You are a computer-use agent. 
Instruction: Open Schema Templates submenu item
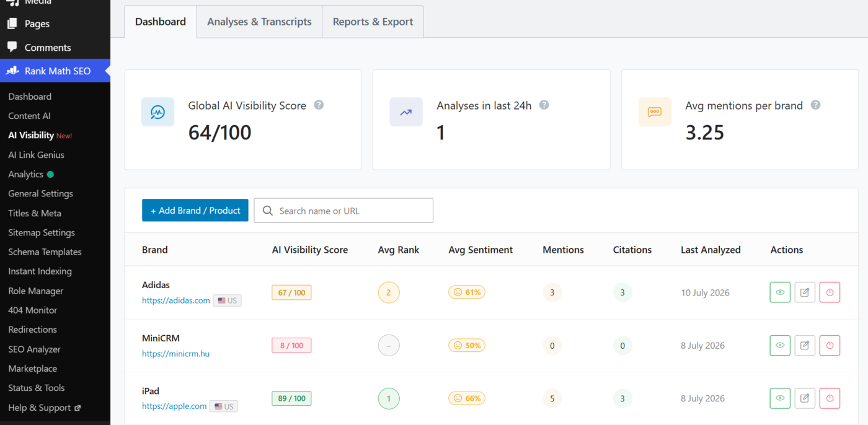click(45, 252)
